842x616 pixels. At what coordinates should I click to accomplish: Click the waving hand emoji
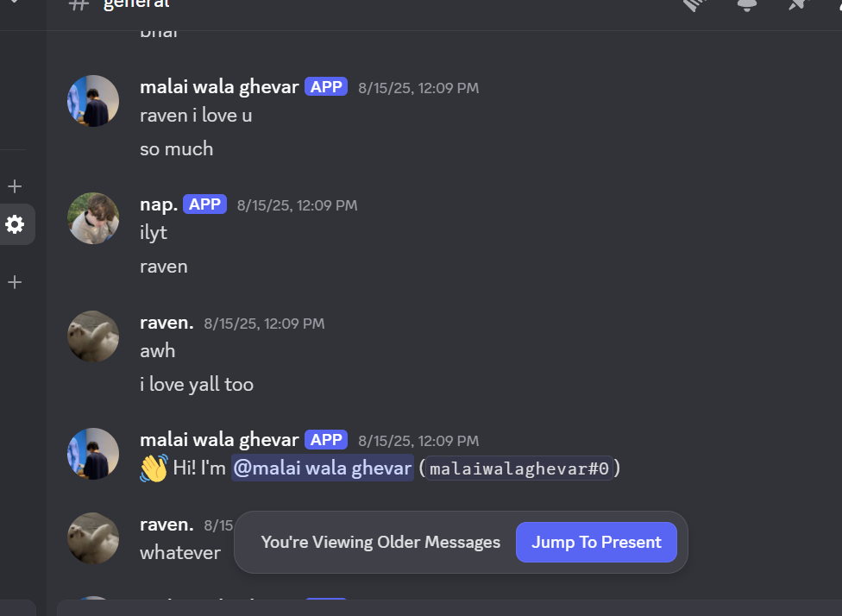click(154, 468)
